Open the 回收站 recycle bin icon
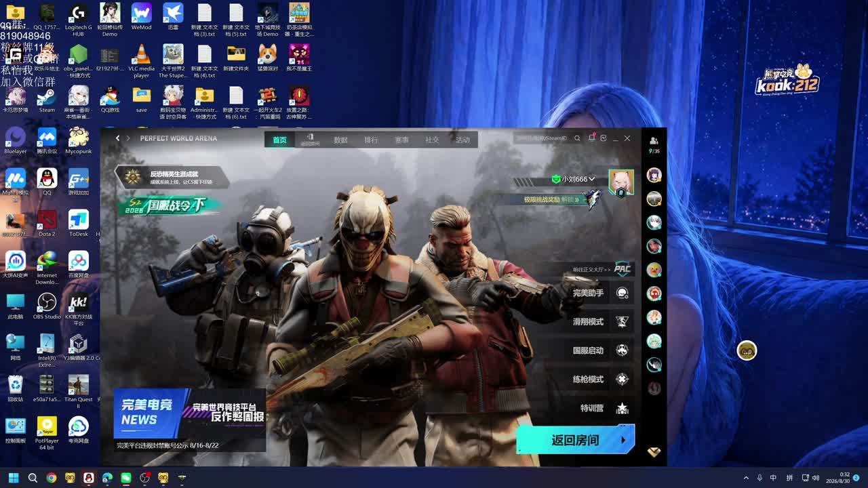This screenshot has width=868, height=488. point(15,389)
